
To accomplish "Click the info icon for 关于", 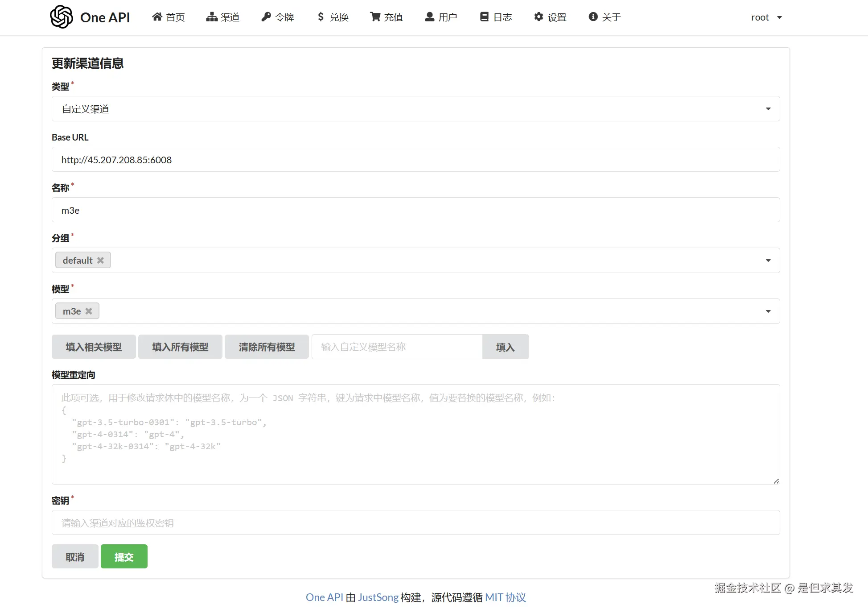I will click(593, 17).
